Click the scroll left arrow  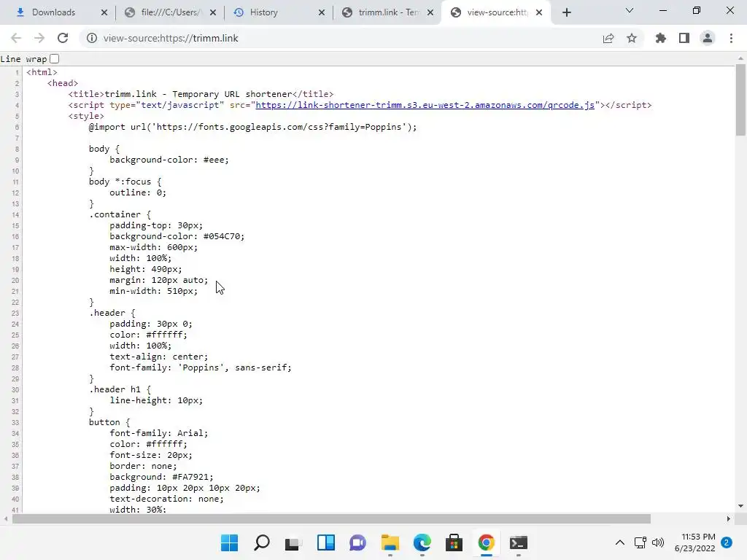click(5, 518)
